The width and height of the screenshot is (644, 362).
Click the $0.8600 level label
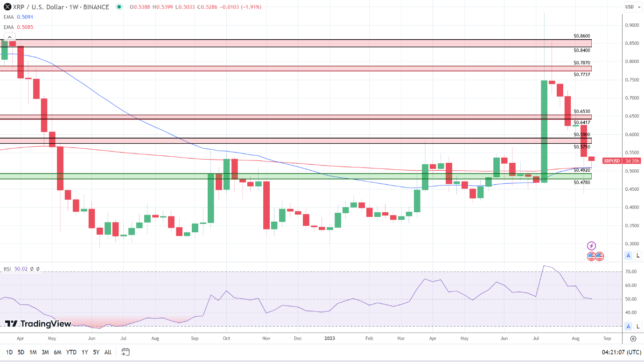[581, 36]
